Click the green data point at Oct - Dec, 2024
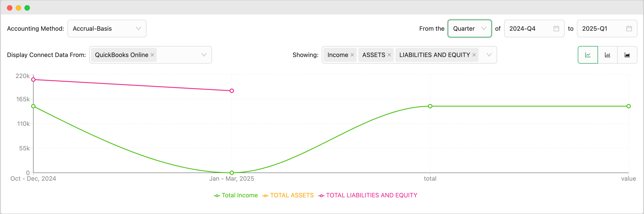644x214 pixels. point(33,106)
